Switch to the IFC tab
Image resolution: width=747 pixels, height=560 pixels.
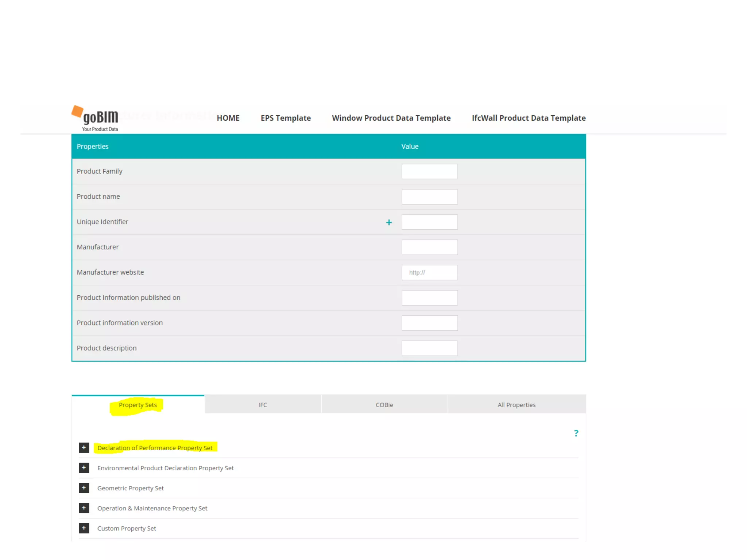click(263, 405)
